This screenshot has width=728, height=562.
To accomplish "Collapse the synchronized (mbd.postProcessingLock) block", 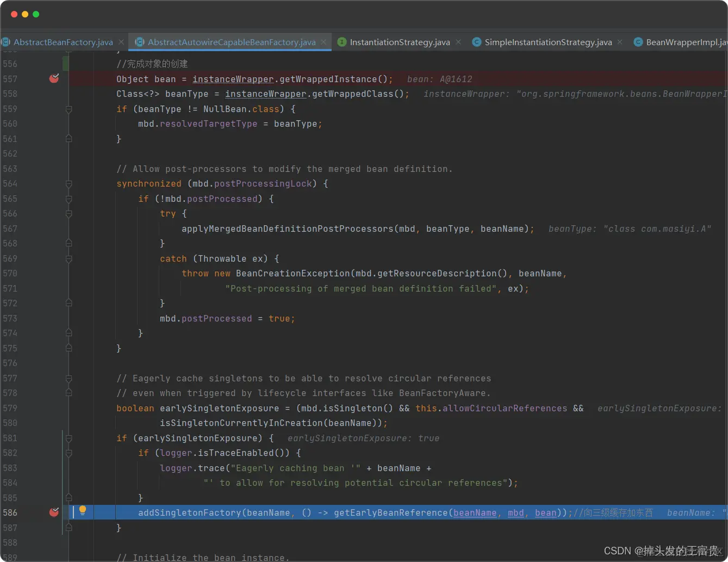I will point(69,184).
